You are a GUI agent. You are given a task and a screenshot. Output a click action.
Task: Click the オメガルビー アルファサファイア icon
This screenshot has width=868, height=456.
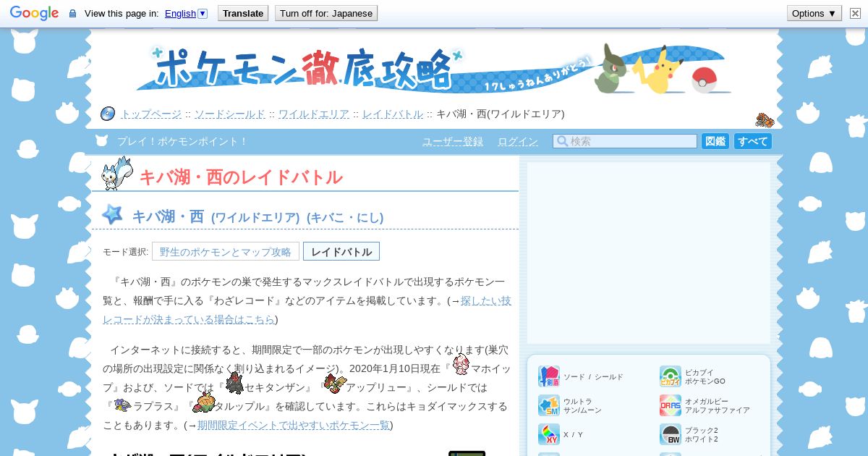[x=671, y=405]
